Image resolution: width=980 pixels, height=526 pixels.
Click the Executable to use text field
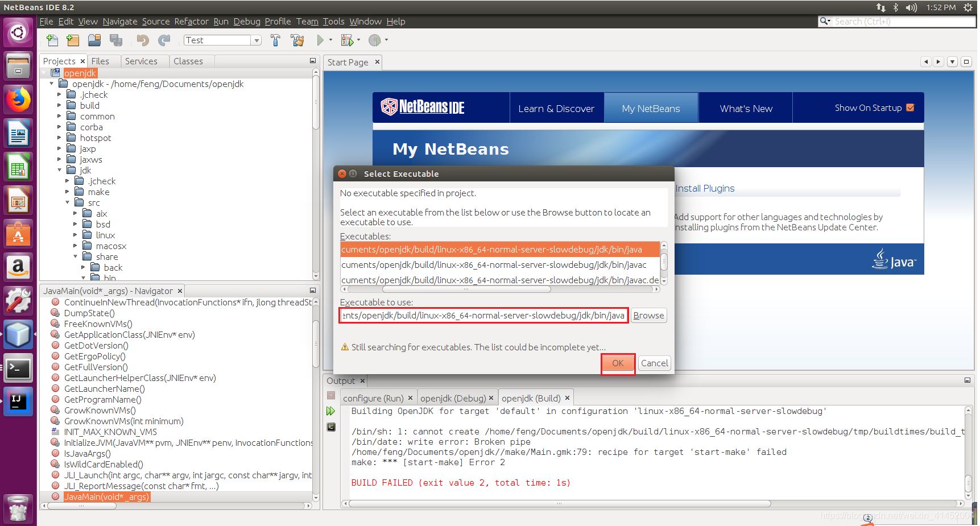pyautogui.click(x=483, y=316)
